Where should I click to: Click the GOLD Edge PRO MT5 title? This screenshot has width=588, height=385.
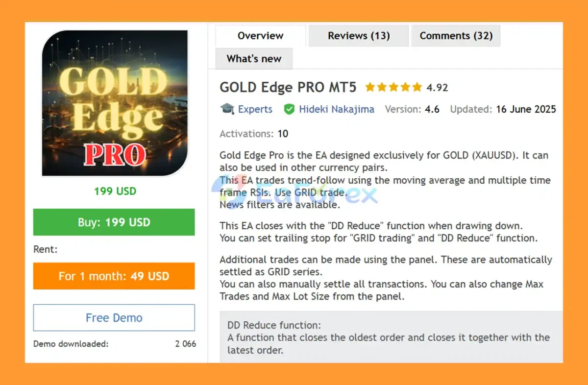[288, 88]
